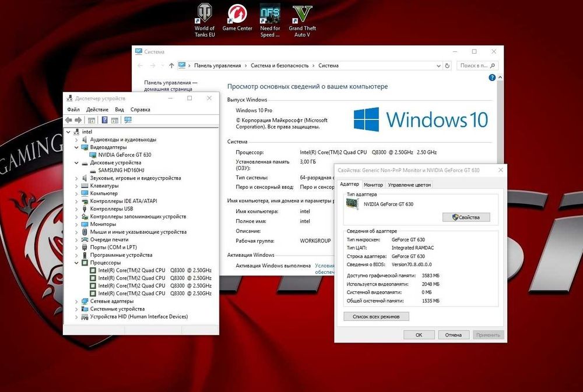
Task: Click OK button in properties dialog
Action: pos(419,335)
